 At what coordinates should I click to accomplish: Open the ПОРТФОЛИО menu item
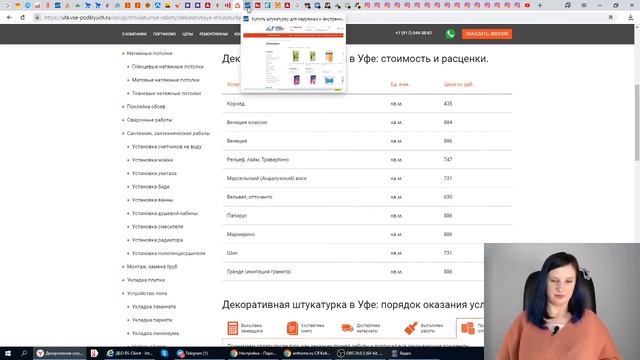pyautogui.click(x=164, y=34)
